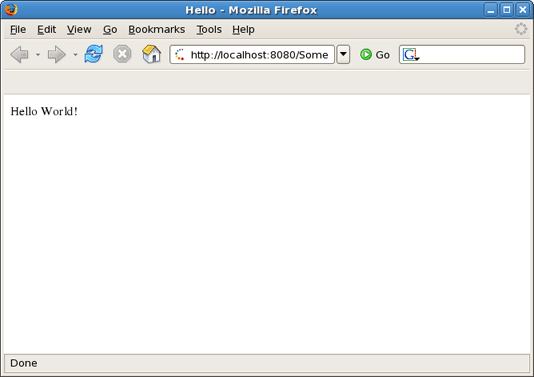Image resolution: width=534 pixels, height=377 pixels.
Task: Close the Firefox window
Action: point(522,10)
